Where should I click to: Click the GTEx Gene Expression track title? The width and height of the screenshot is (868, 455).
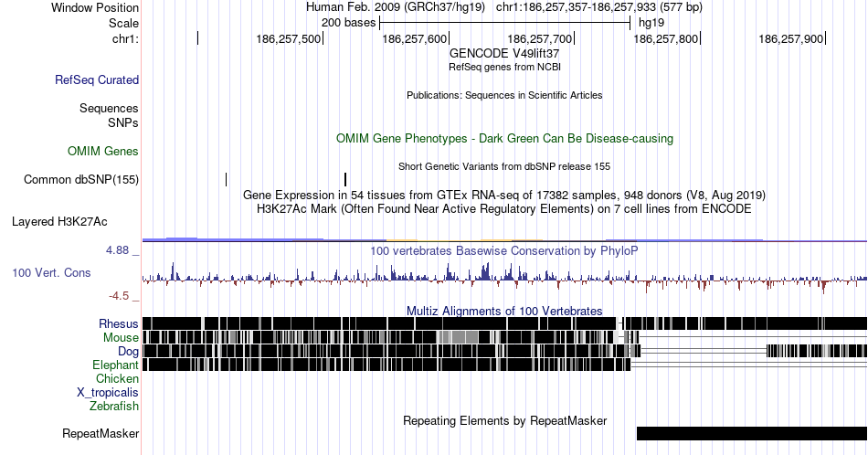coord(504,195)
